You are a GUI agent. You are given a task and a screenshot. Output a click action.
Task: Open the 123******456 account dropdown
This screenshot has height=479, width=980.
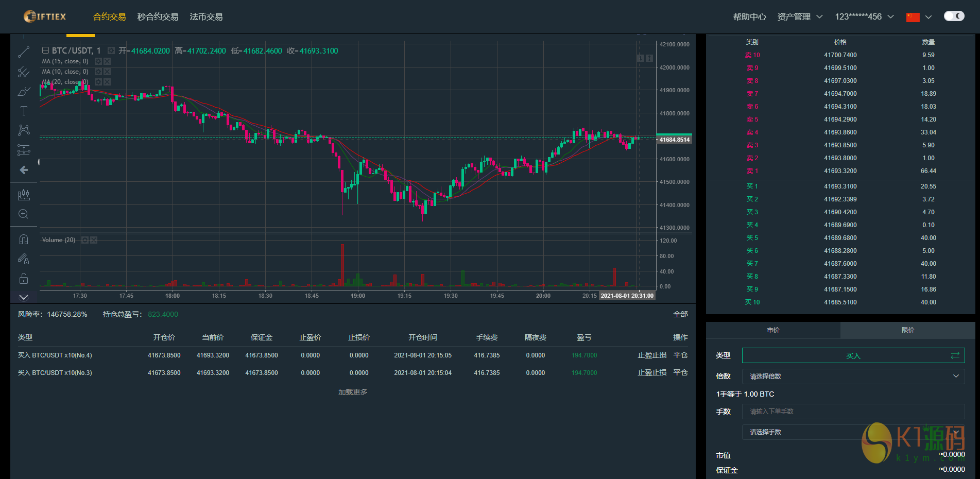tap(864, 17)
